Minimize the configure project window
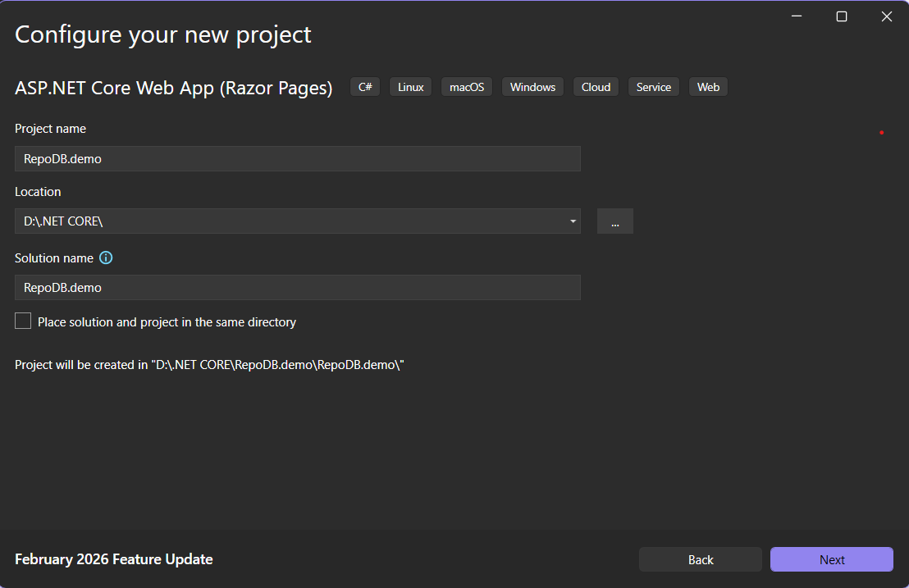Viewport: 909px width, 588px height. (x=796, y=16)
